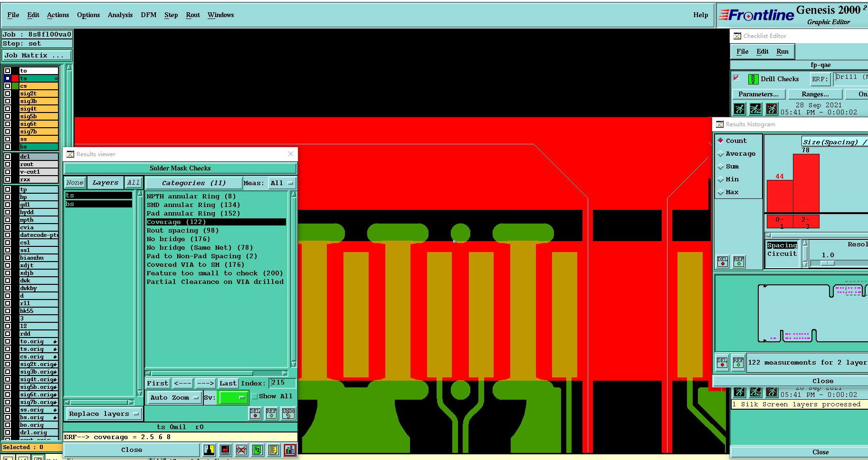Image resolution: width=868 pixels, height=460 pixels.
Task: Click the None layers button
Action: click(x=75, y=183)
